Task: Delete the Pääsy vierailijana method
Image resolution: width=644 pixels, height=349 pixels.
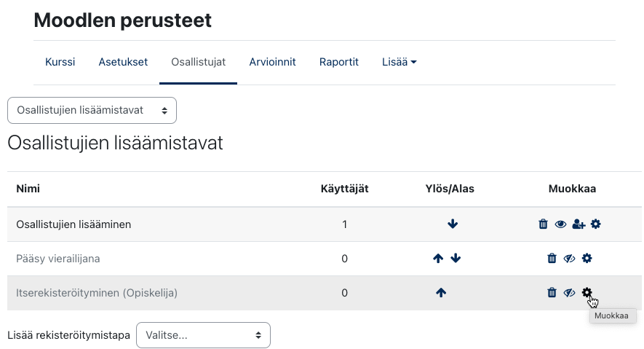Action: coord(552,258)
